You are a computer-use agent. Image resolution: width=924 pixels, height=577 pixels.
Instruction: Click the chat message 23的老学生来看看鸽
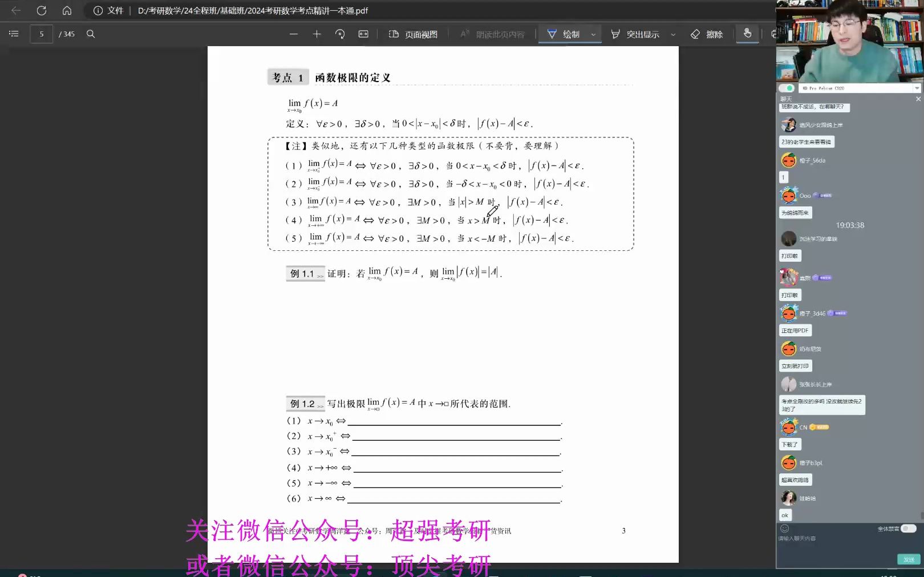click(807, 142)
